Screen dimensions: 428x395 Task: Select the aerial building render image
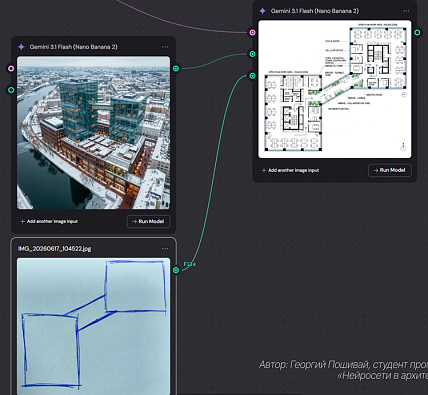93,133
